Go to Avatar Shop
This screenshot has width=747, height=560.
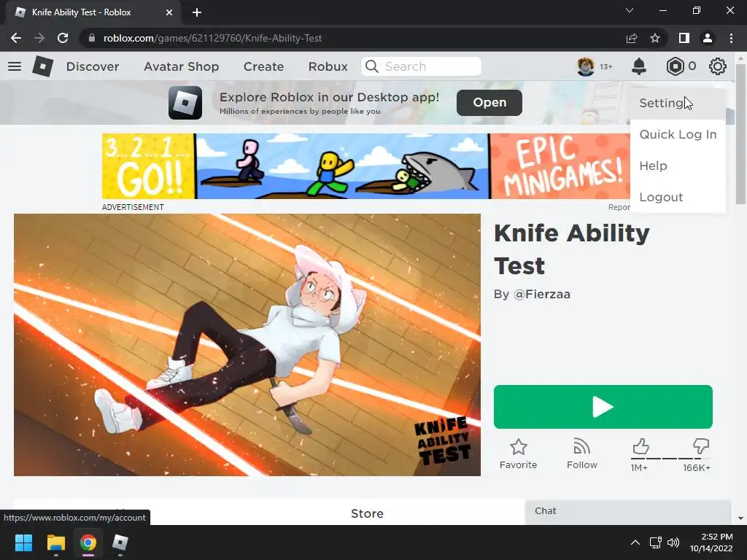tap(181, 66)
